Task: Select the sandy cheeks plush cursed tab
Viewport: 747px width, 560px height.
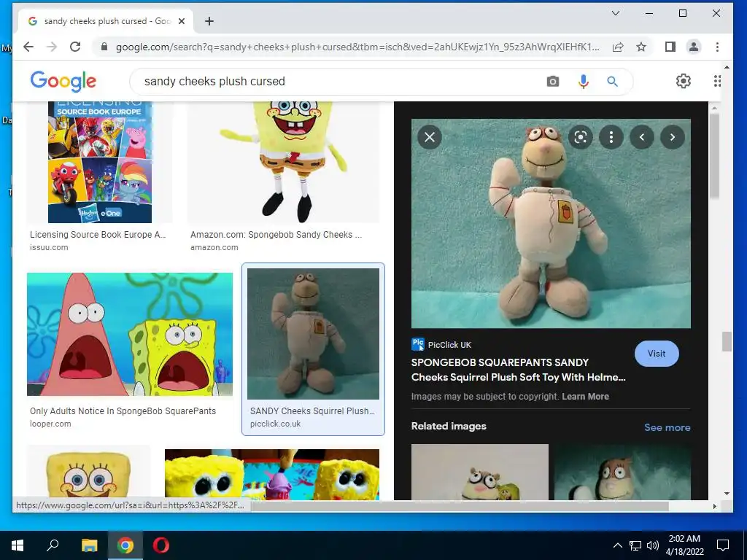Action: 106,21
